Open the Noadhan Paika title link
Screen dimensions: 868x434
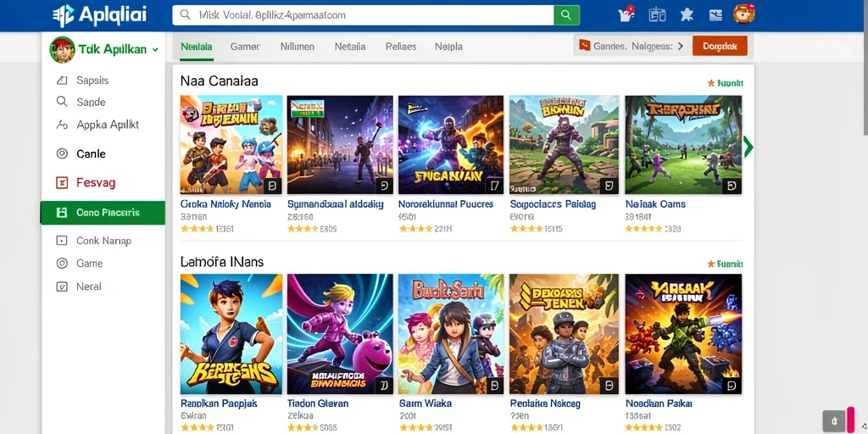pyautogui.click(x=657, y=403)
